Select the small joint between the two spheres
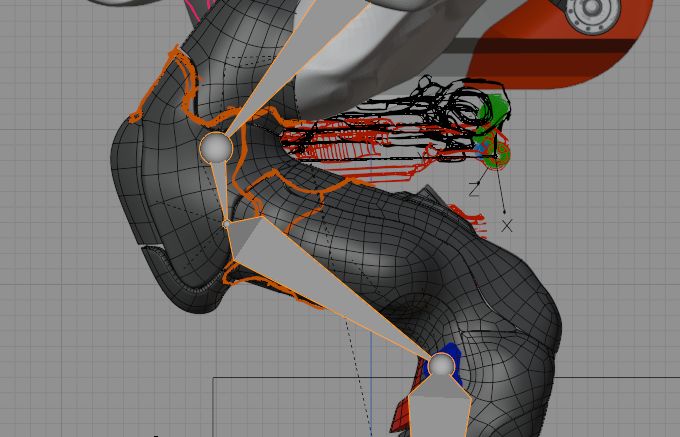The height and width of the screenshot is (437, 680). click(x=226, y=224)
